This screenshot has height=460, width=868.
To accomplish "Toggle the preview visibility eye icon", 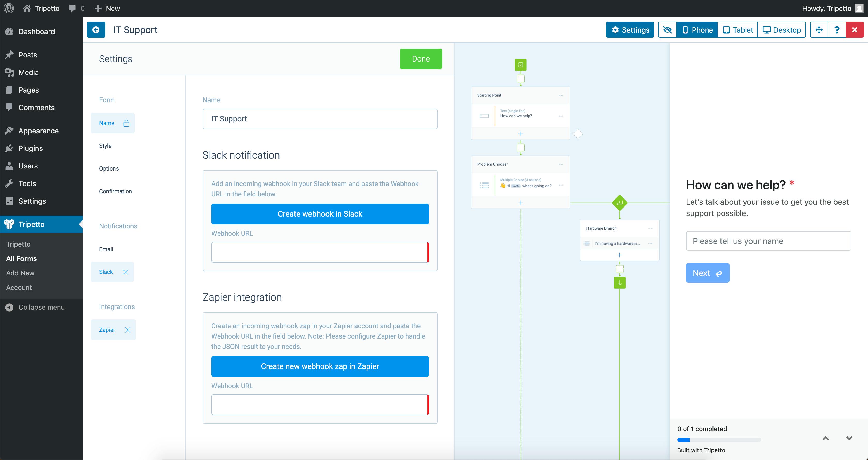I will point(668,30).
